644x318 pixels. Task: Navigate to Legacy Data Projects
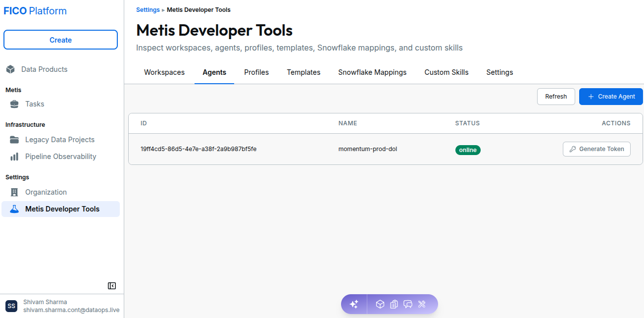tap(60, 140)
